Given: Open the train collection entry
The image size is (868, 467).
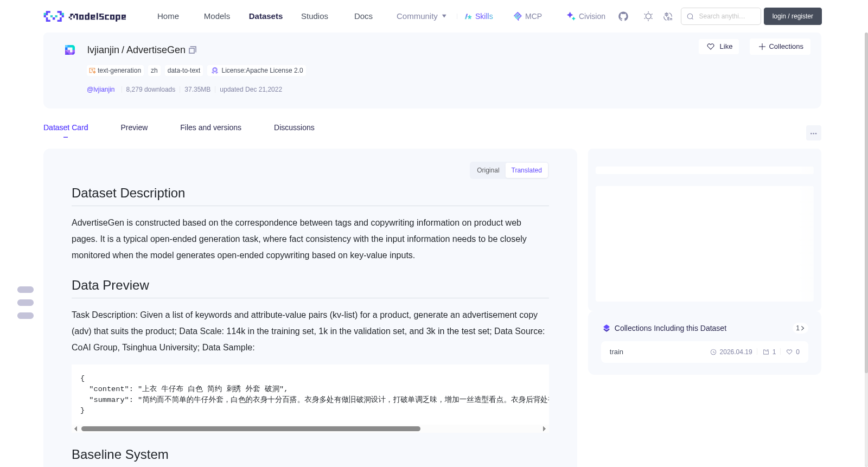Looking at the screenshot, I should (x=704, y=352).
